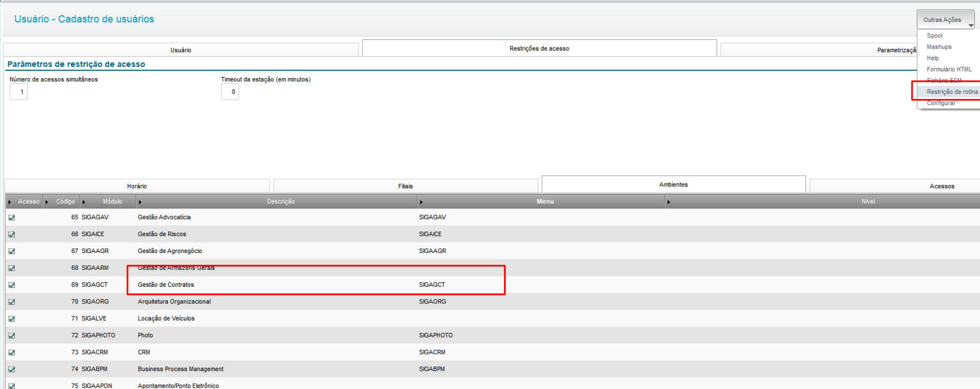Open the Restrições de acesso tab
The image size is (980, 389).
pyautogui.click(x=539, y=49)
